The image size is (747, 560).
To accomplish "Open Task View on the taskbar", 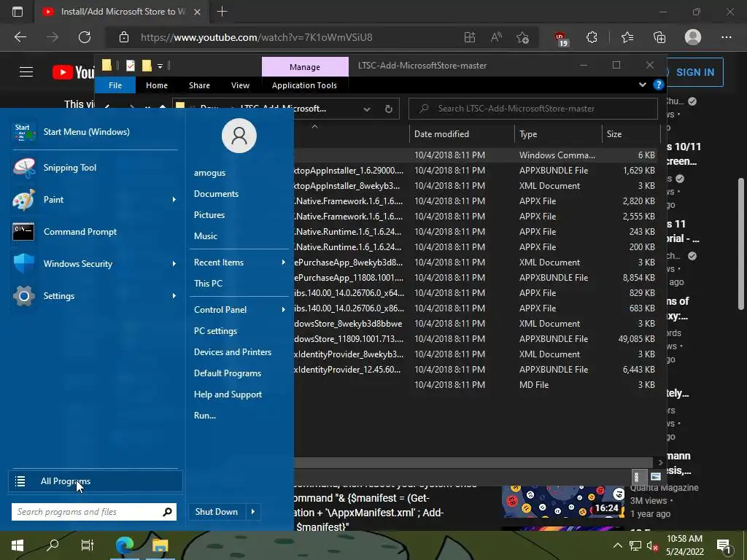I will (88, 545).
